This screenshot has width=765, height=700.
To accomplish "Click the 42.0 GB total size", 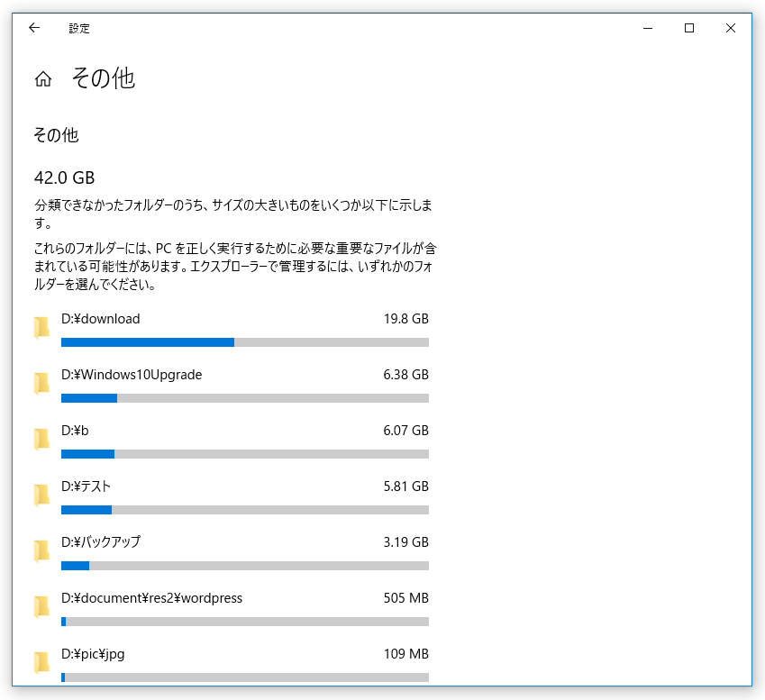I will (64, 177).
